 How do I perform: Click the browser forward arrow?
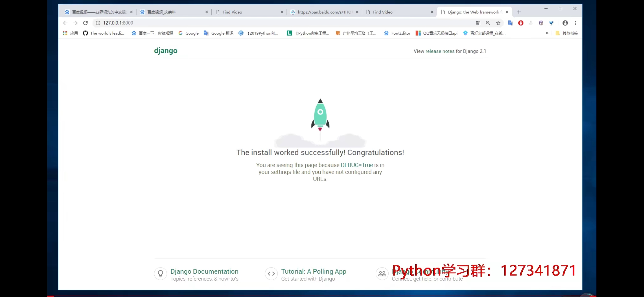[x=75, y=23]
